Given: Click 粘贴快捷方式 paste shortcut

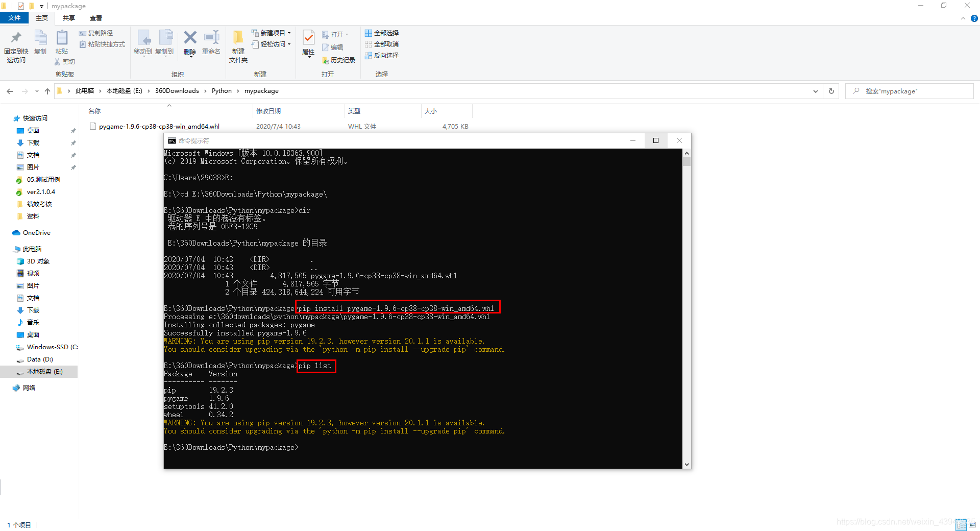Looking at the screenshot, I should pyautogui.click(x=103, y=44).
